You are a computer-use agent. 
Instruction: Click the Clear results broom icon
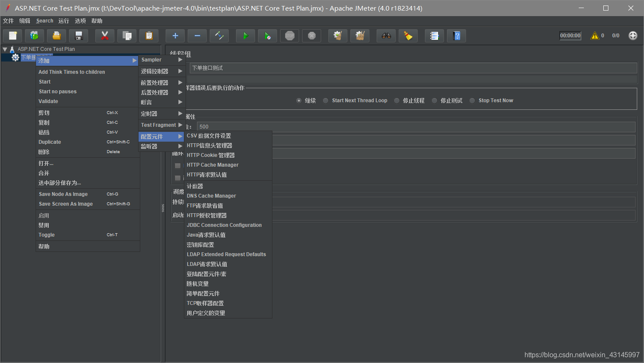tap(338, 36)
